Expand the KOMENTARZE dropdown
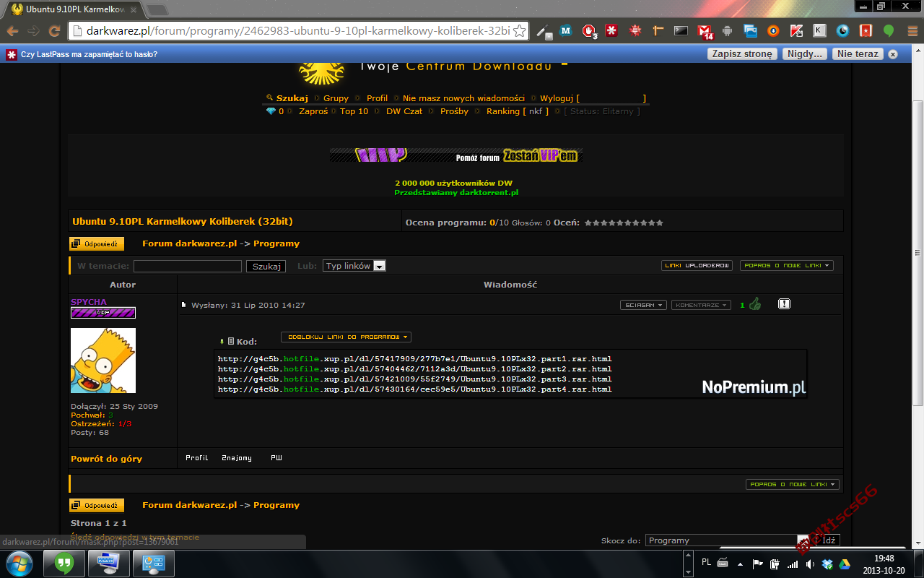 [701, 305]
